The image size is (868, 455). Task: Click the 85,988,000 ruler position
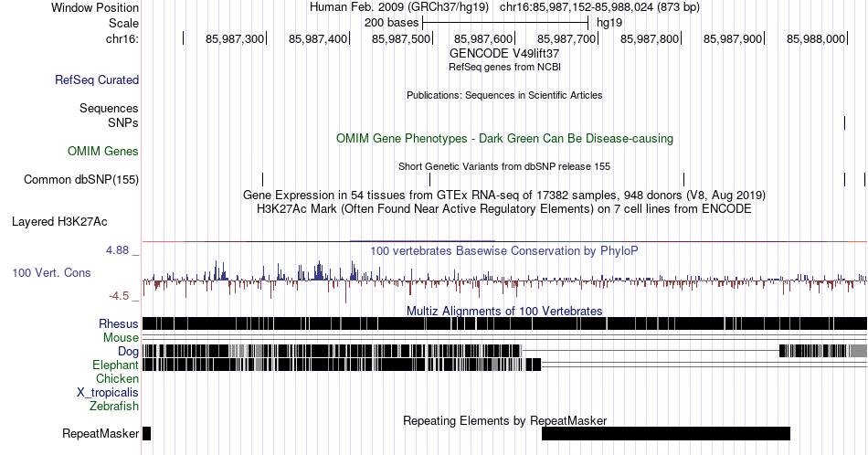(815, 38)
